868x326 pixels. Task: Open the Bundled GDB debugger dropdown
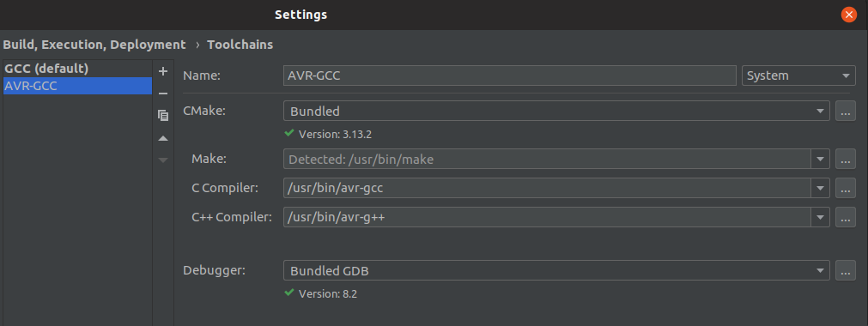[x=556, y=270]
